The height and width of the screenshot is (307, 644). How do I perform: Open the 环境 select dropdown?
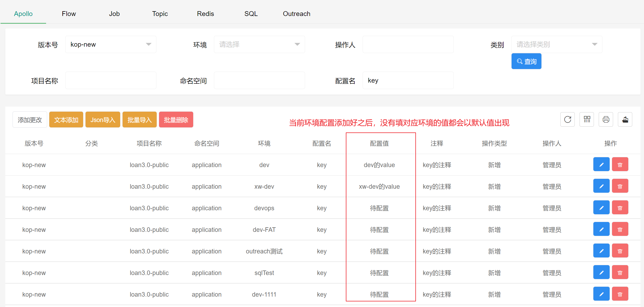(259, 45)
